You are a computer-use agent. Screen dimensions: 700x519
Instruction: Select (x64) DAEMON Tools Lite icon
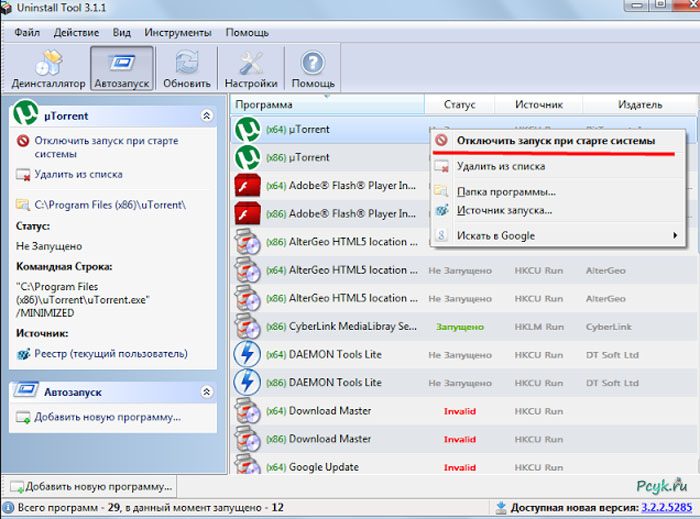[247, 355]
